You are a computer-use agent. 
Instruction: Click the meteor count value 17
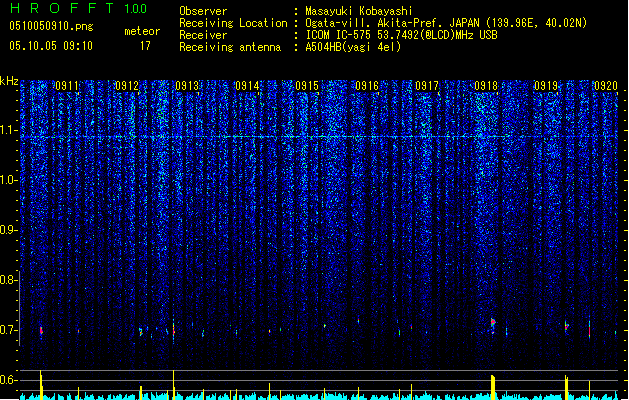click(145, 46)
